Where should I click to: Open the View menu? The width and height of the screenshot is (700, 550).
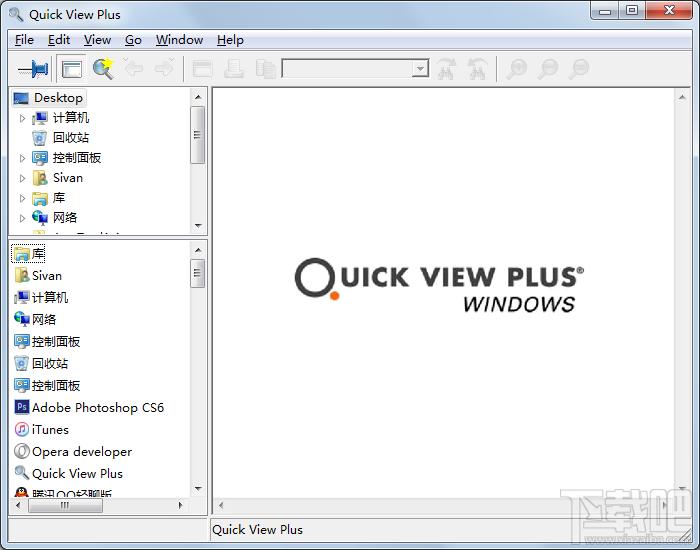click(97, 40)
